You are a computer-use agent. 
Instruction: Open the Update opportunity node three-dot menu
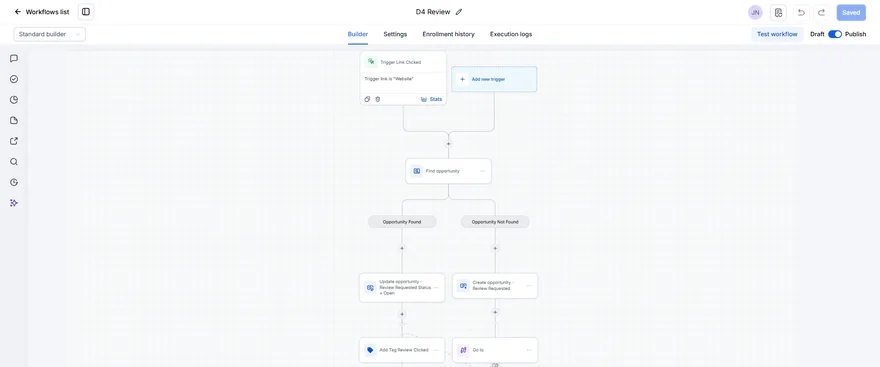tap(436, 287)
